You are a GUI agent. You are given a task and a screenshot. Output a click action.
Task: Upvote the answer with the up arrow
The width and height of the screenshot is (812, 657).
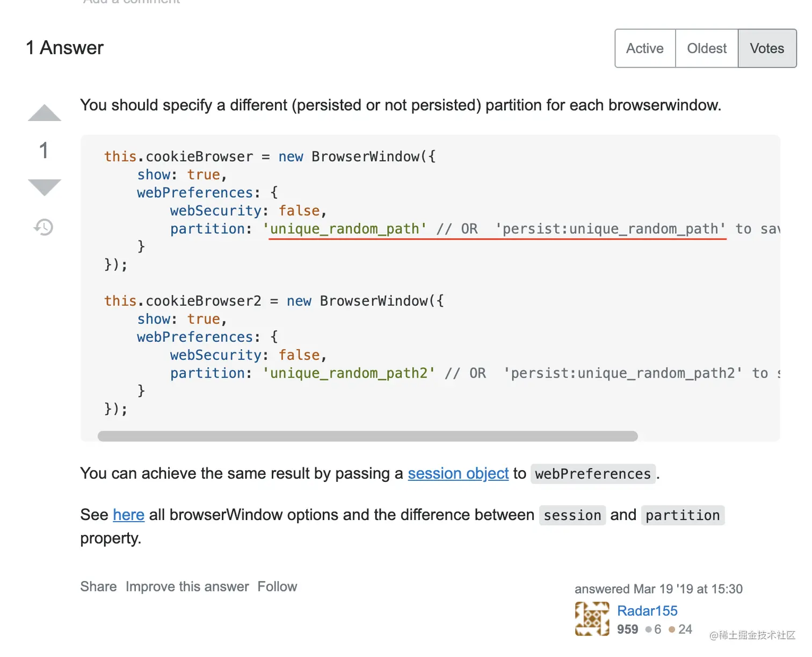tap(45, 113)
